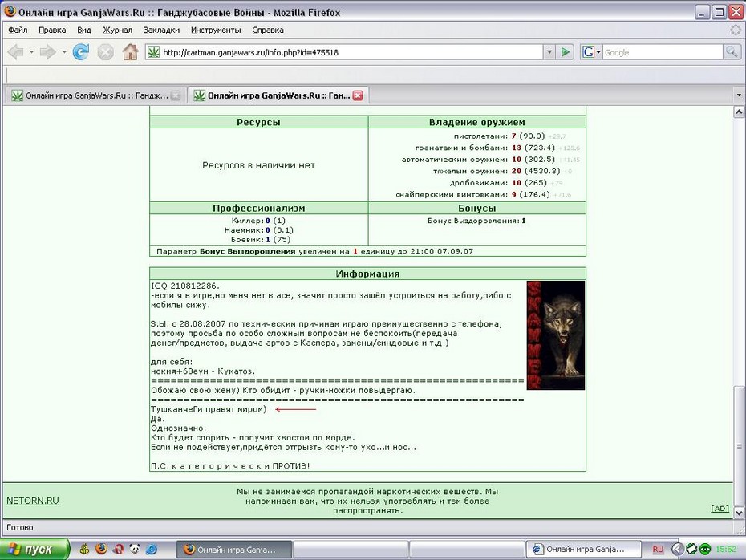Click the Reload page icon
The image size is (746, 560).
pyautogui.click(x=81, y=52)
